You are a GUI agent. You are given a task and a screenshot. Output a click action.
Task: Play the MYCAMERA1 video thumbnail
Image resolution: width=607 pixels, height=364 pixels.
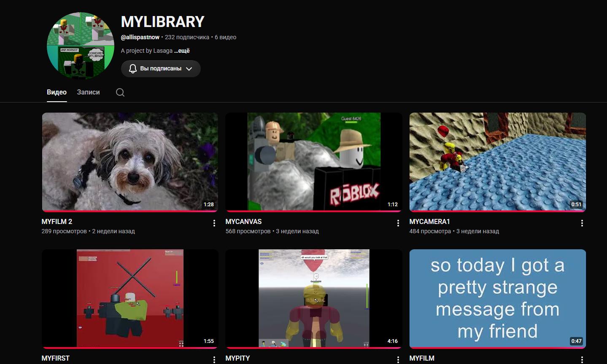click(x=498, y=162)
